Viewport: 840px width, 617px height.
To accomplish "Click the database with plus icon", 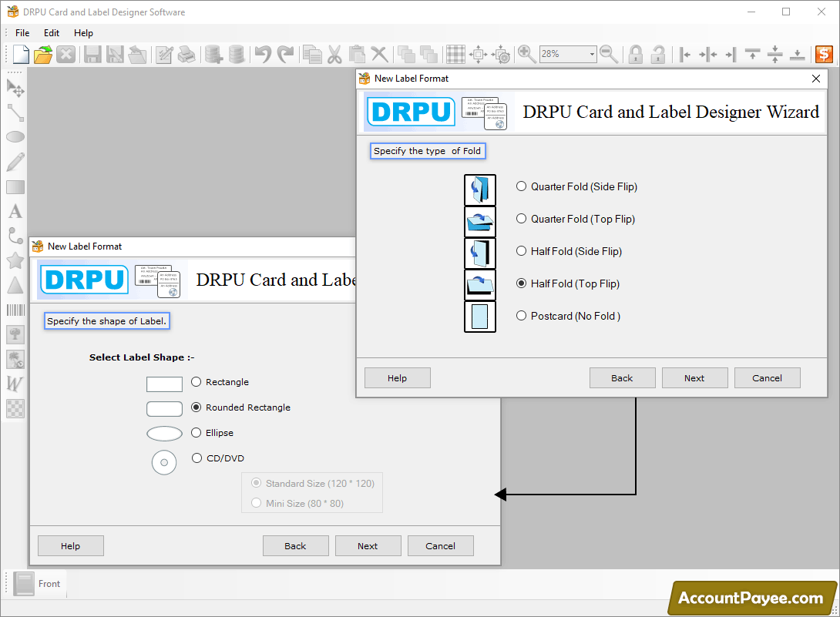I will pyautogui.click(x=213, y=54).
